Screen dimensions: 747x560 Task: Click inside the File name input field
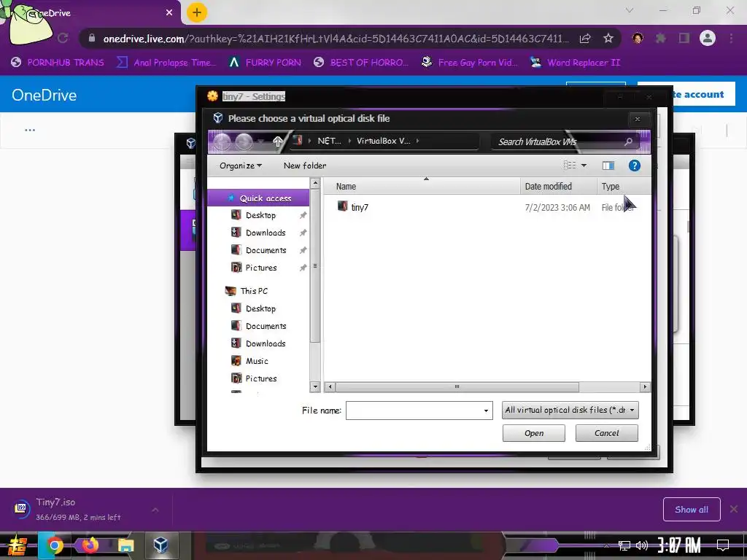[414, 411]
